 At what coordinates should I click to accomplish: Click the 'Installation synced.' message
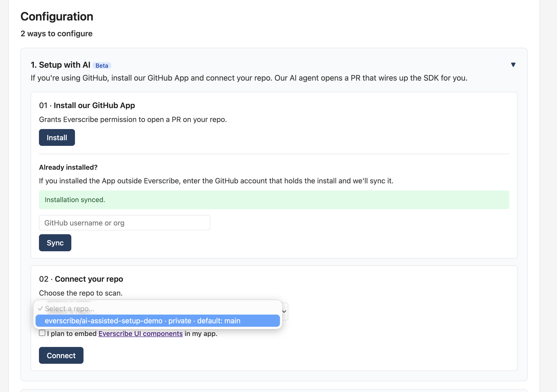[x=274, y=200]
